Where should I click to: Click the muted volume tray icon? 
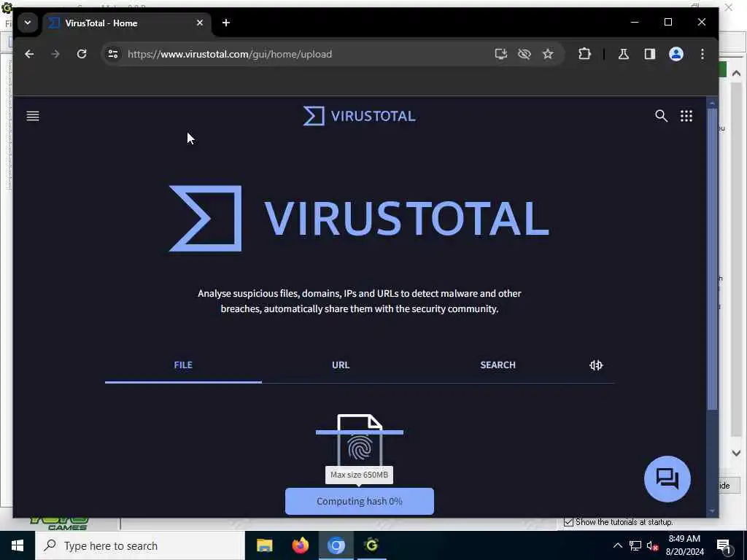click(x=652, y=546)
